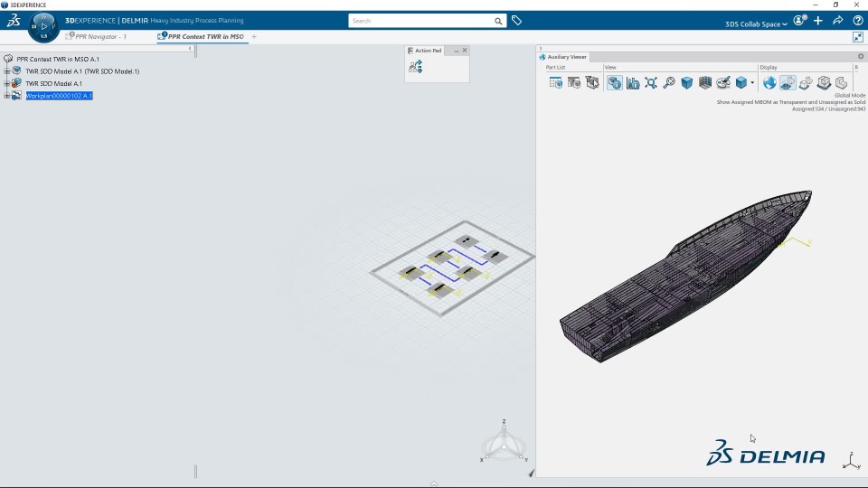Open the Help question mark icon
868x488 pixels.
pyautogui.click(x=858, y=21)
